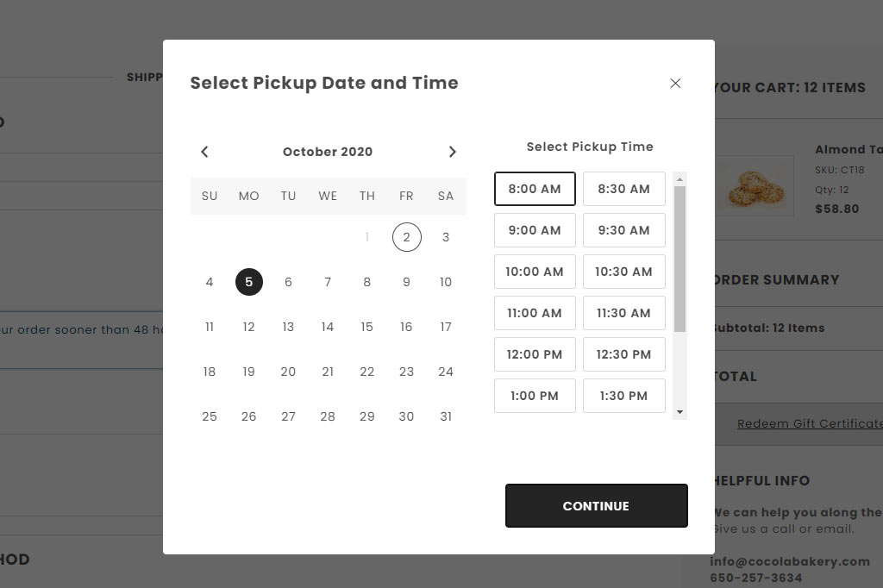
Task: Select the currently highlighted date 5
Action: click(x=249, y=282)
